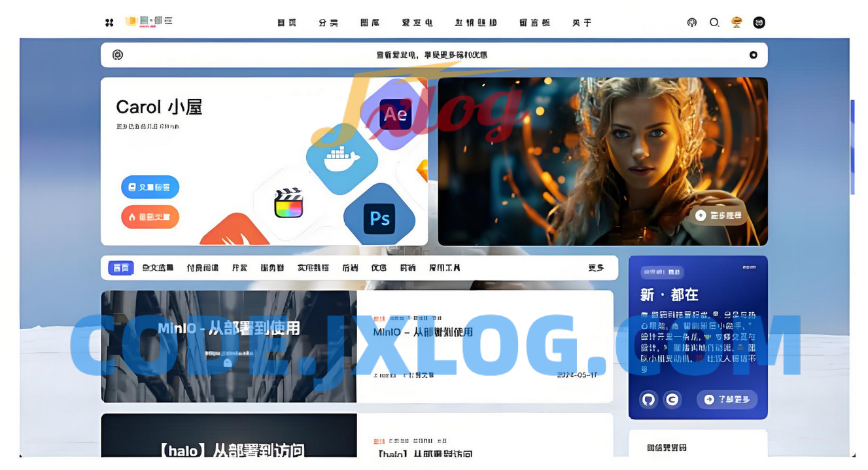
Task: Open the GitHub icon in blue card
Action: point(648,399)
